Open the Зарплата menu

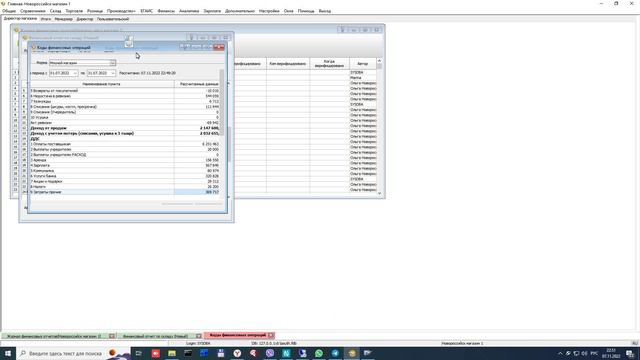212,11
